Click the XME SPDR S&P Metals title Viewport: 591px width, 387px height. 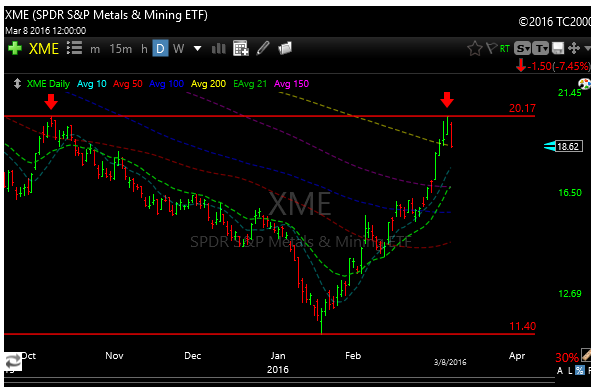(106, 15)
